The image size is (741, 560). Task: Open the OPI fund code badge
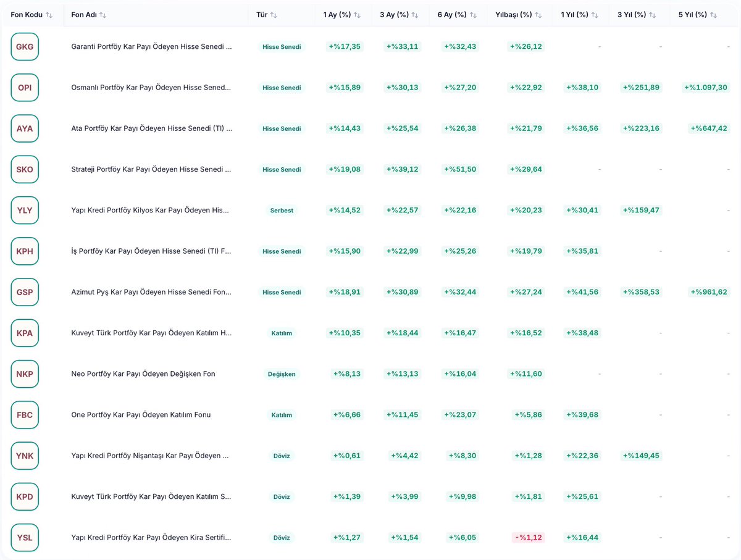click(25, 88)
